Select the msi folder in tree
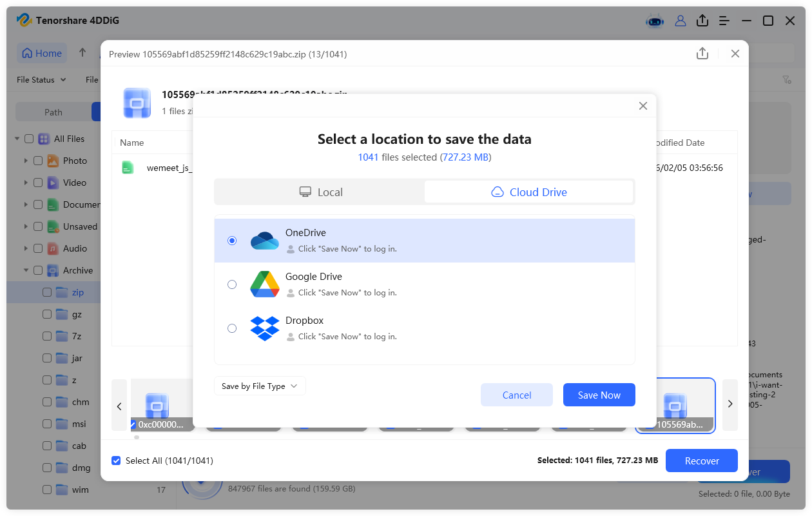Screen dimensions: 812x516 [79, 424]
